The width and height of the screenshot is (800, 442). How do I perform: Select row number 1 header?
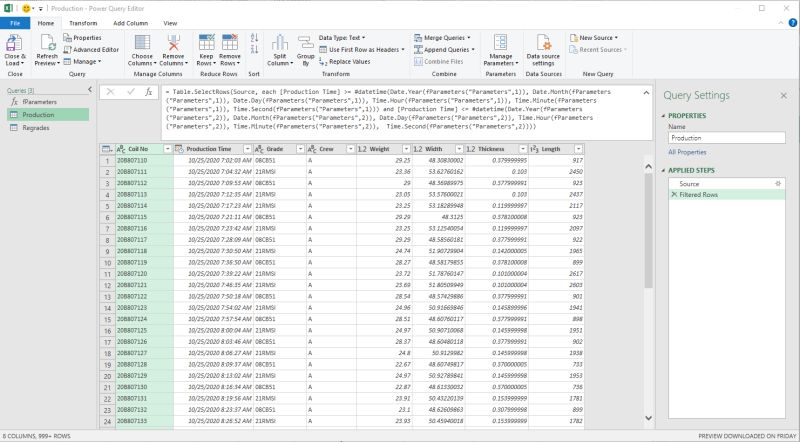pyautogui.click(x=107, y=160)
